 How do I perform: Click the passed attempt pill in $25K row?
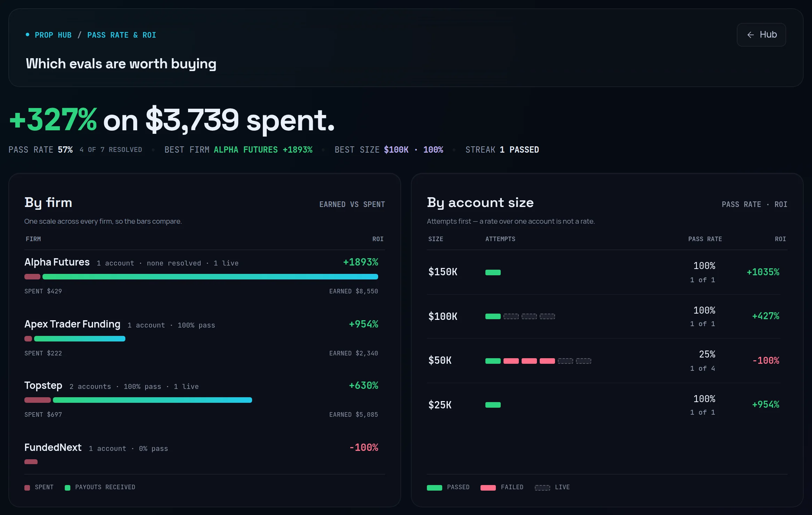tap(493, 405)
